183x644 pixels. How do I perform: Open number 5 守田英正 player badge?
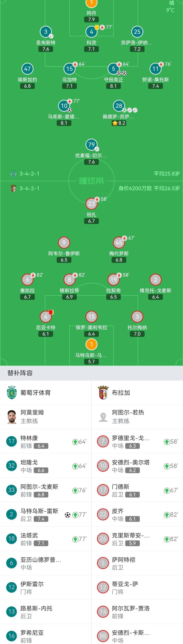coord(114,69)
